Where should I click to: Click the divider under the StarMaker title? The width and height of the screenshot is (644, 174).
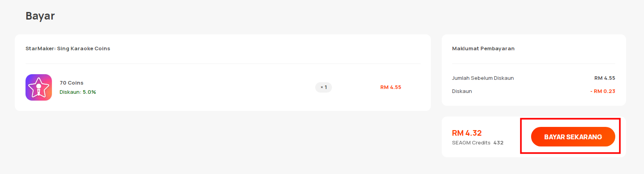pos(223,63)
